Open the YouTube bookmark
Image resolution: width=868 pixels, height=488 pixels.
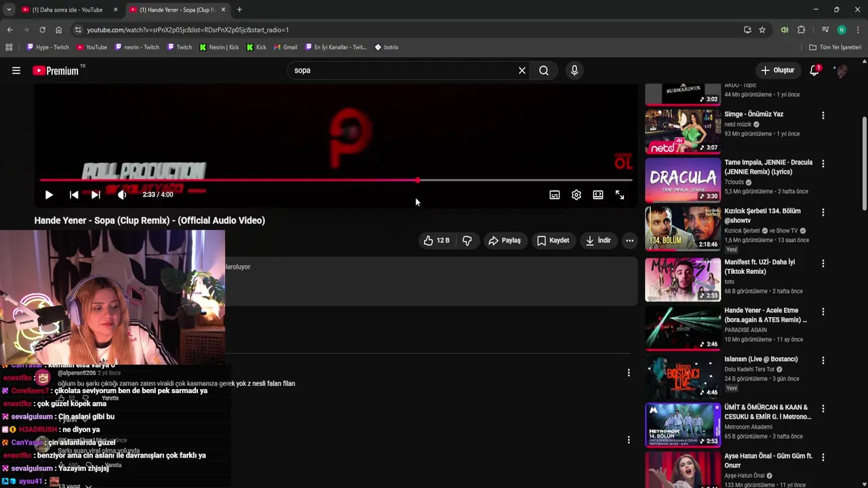click(92, 47)
